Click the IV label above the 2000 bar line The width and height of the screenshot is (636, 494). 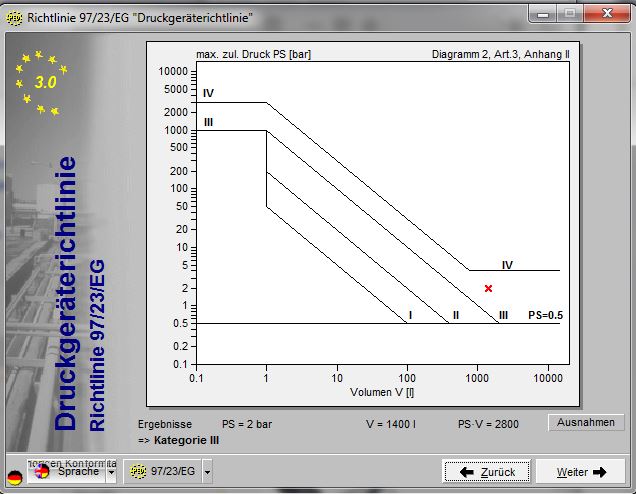208,93
